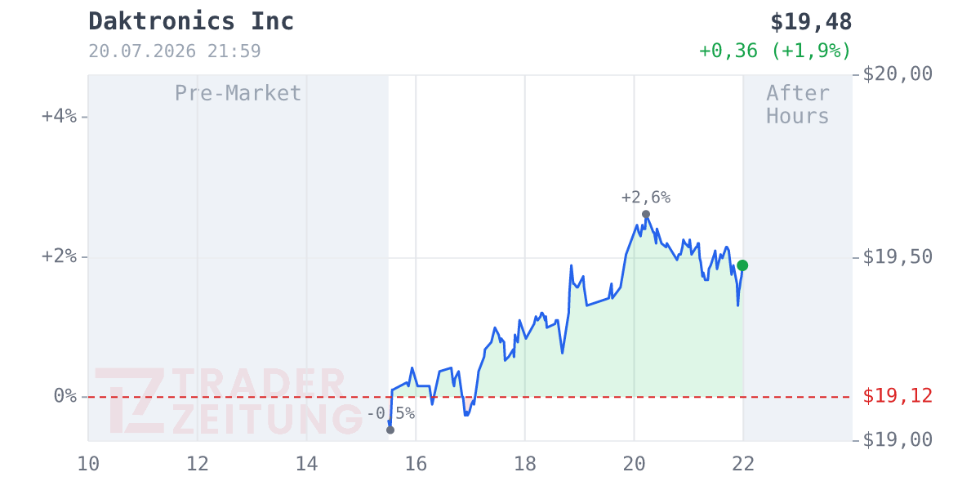Click the +2% percent axis label

59,256
